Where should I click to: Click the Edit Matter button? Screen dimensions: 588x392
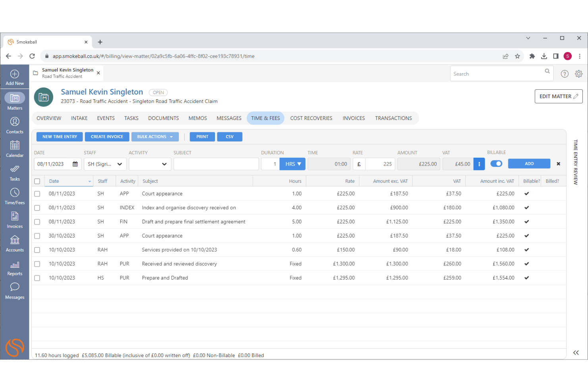559,97
